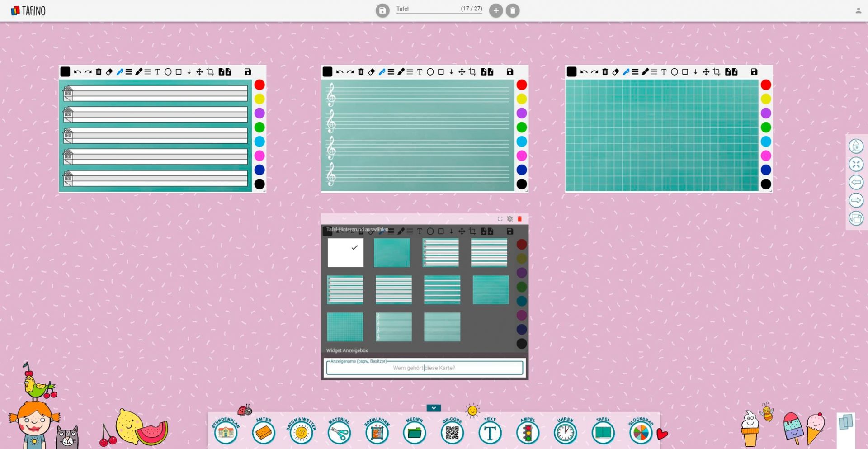The image size is (868, 449).
Task: Pick green color on grid board
Action: (766, 127)
